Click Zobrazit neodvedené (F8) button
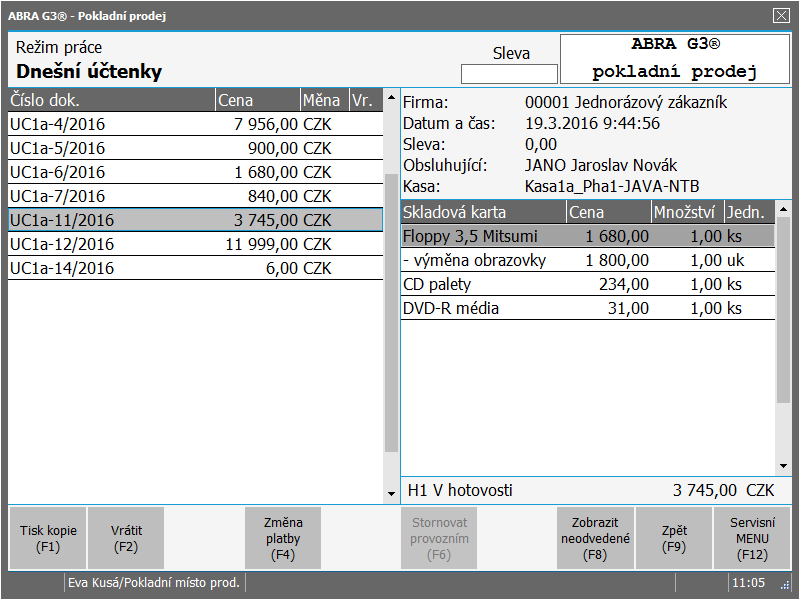 pos(596,539)
